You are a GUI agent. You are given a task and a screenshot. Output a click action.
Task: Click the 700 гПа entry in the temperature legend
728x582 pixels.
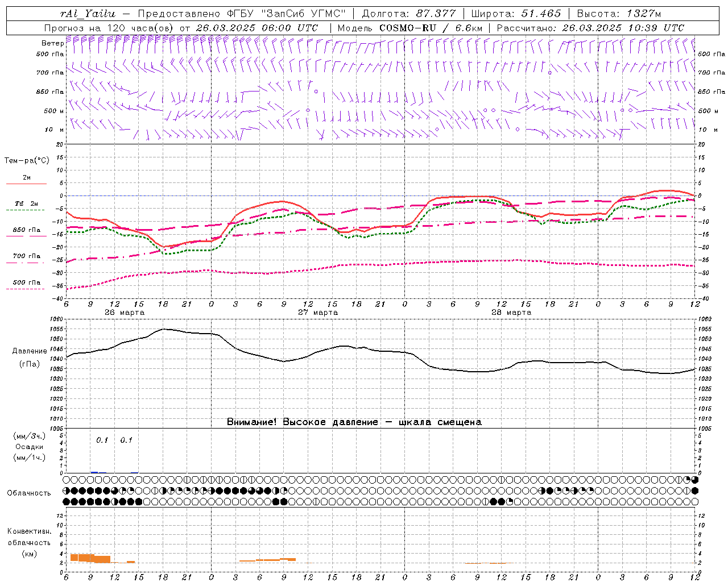coord(27,256)
